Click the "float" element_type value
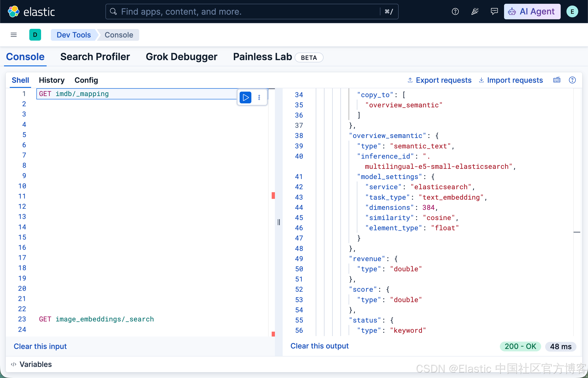Screen dimensions: 588x378 pos(445,228)
